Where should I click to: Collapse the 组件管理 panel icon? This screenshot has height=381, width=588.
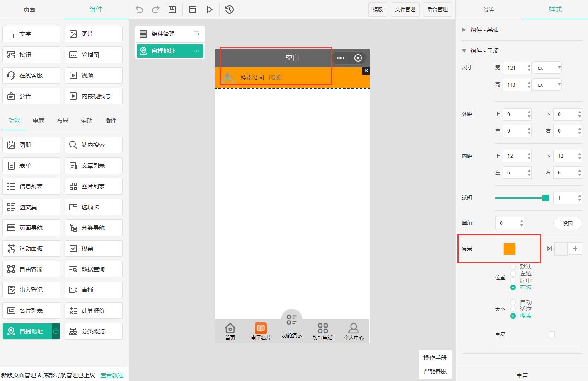pyautogui.click(x=196, y=34)
